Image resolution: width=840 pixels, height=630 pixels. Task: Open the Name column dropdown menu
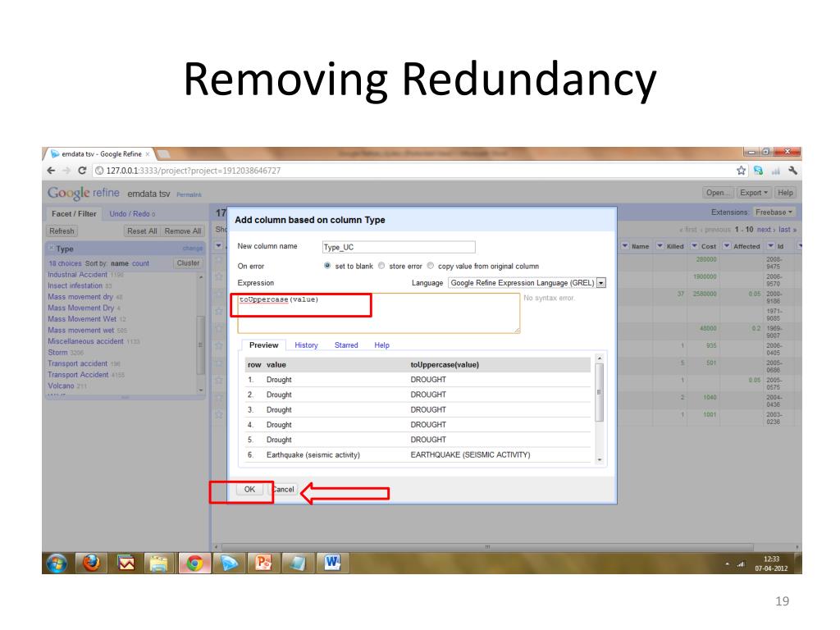[625, 246]
